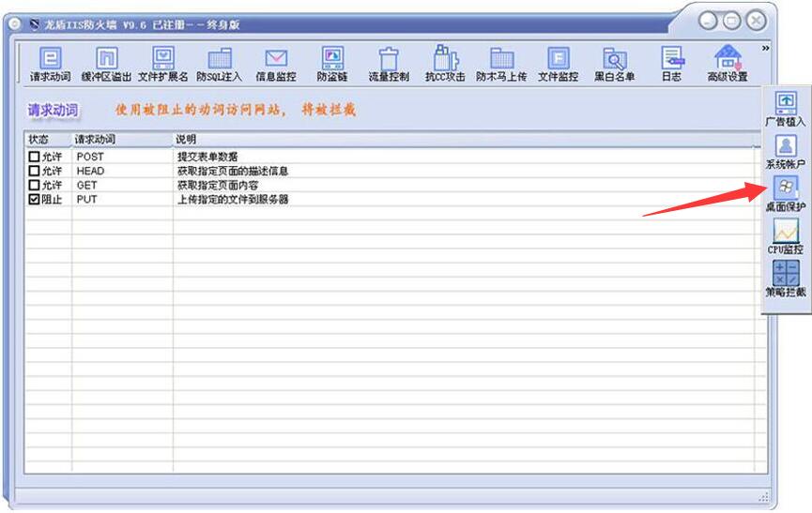
Task: Select 系统帐户 in the overflow panel
Action: point(786,152)
